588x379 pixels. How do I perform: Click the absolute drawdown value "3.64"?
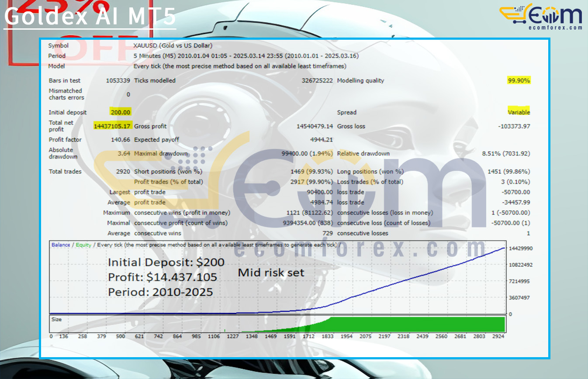point(124,154)
